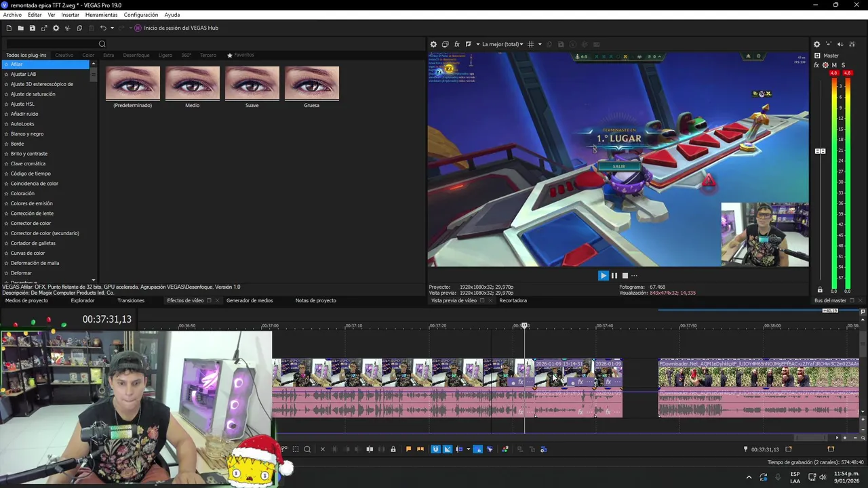This screenshot has height=488, width=868.
Task: Open the Favoritos plug-in tab
Action: 241,55
